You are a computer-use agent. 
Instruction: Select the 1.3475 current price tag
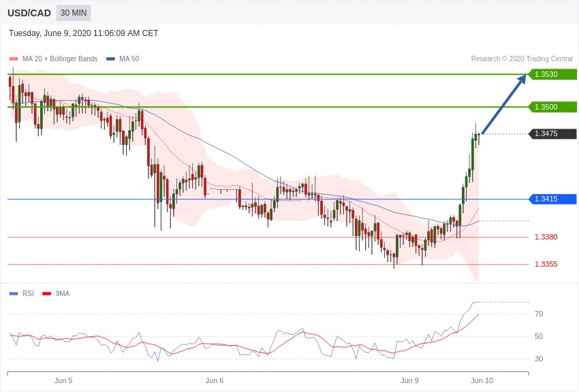(552, 133)
